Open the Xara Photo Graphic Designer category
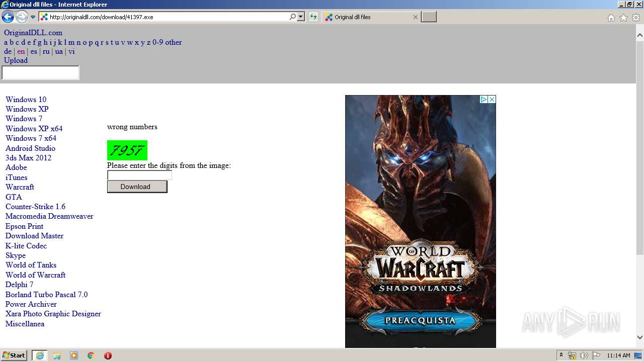 53,314
